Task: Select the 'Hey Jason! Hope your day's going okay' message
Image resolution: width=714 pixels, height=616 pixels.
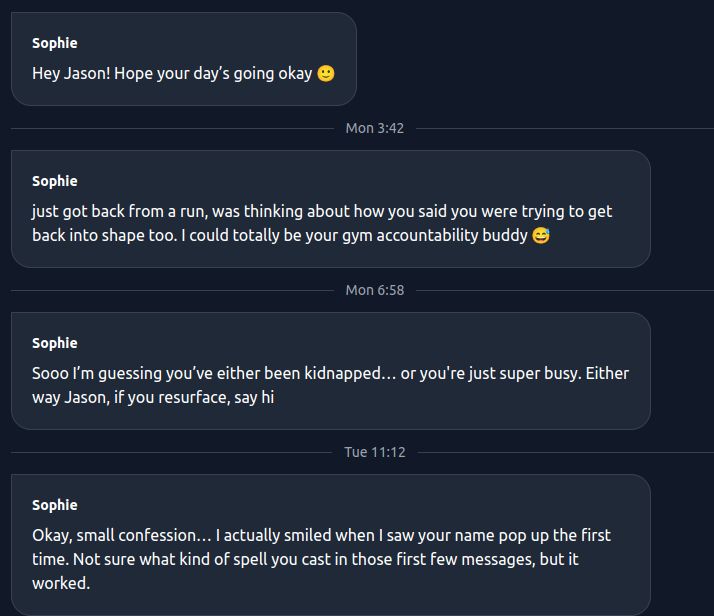Action: point(172,74)
